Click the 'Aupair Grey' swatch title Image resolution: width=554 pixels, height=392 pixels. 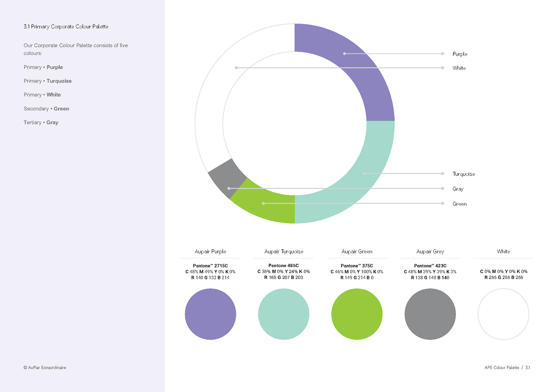(x=430, y=251)
